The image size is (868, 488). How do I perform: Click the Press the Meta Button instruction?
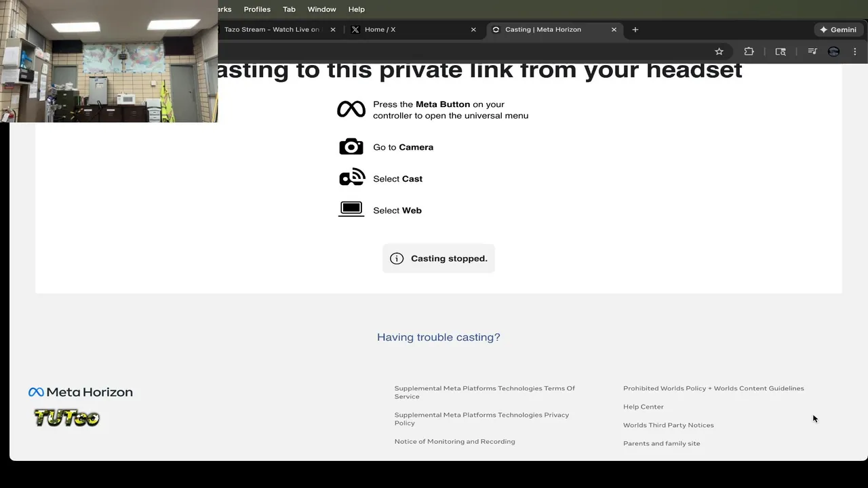[x=450, y=110]
